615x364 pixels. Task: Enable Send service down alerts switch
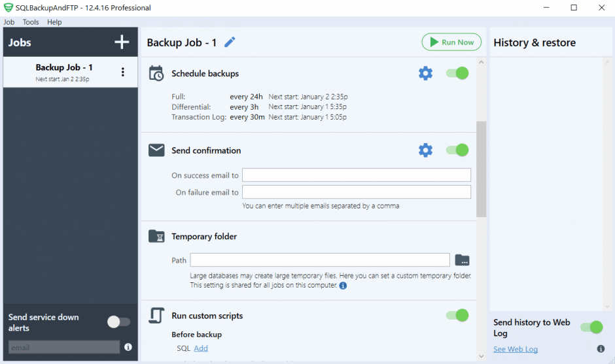click(118, 322)
